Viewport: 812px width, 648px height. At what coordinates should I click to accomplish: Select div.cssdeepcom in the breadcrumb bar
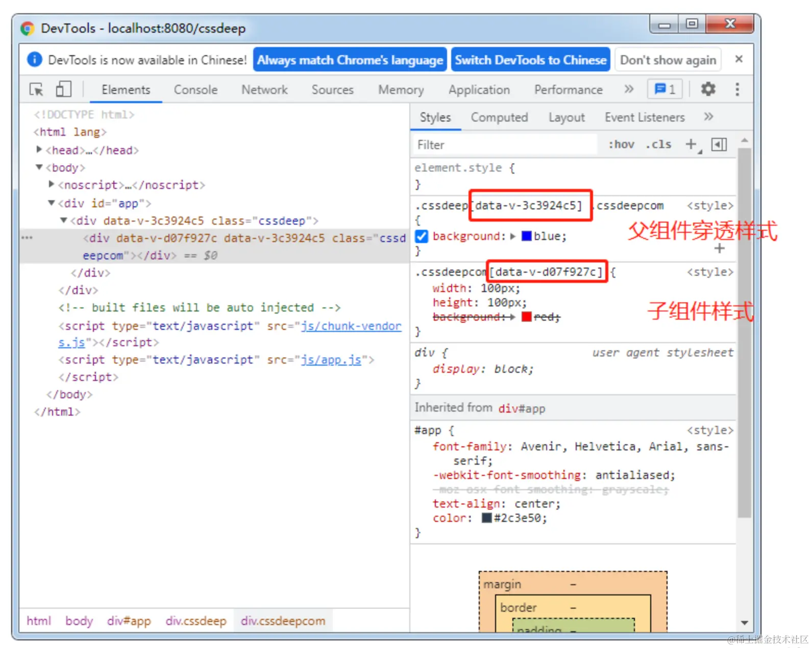coord(283,621)
